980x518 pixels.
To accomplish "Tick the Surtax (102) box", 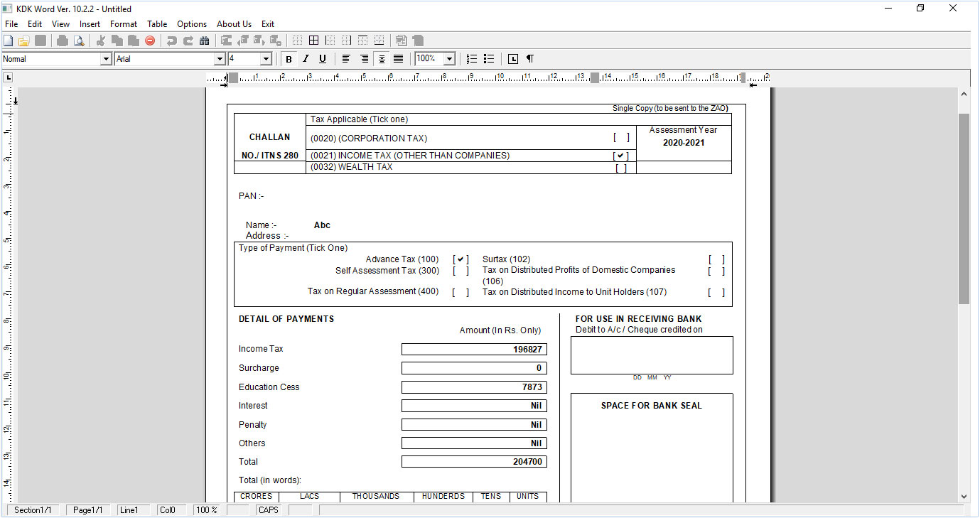I will [716, 260].
